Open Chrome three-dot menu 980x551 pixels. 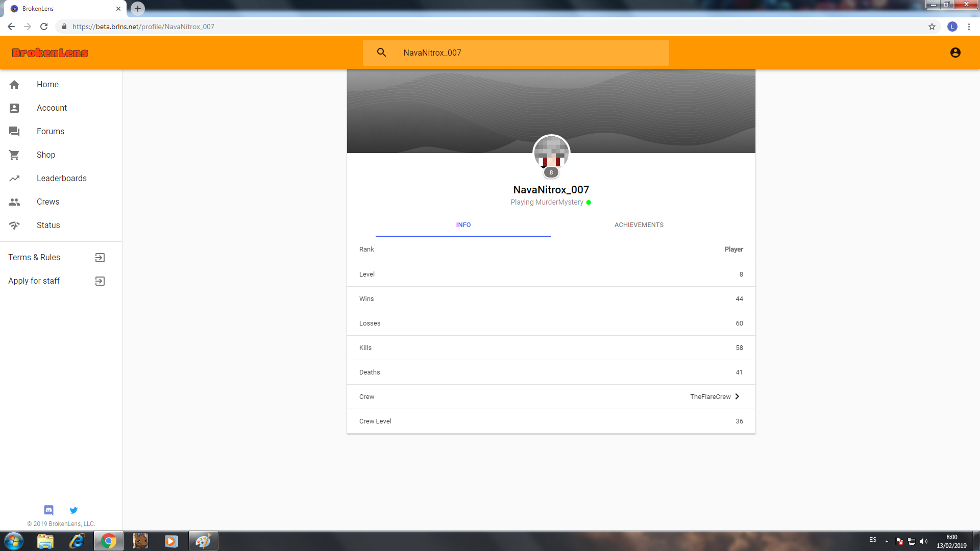click(x=969, y=27)
